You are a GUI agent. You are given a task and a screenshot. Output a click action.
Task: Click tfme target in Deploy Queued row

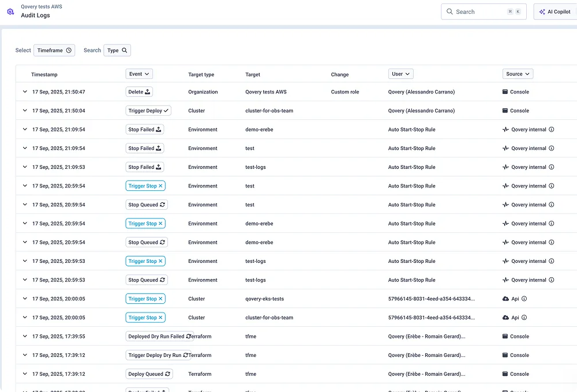pos(250,374)
